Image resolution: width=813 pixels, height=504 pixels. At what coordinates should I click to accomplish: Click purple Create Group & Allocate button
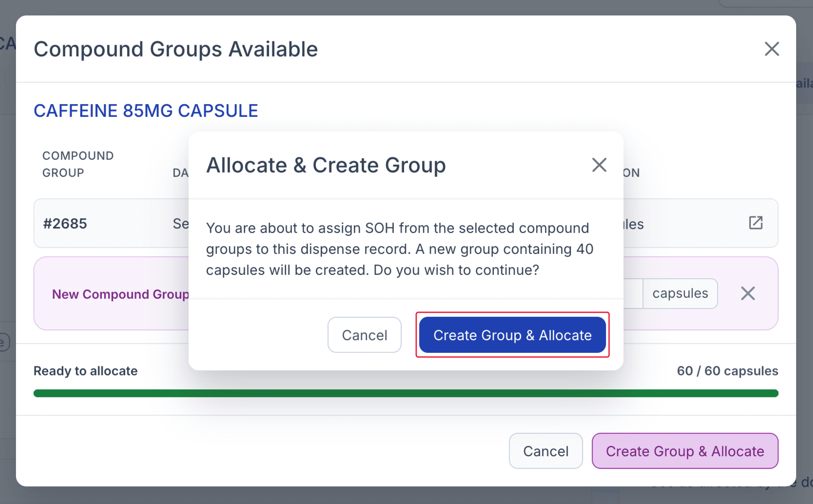click(x=685, y=451)
